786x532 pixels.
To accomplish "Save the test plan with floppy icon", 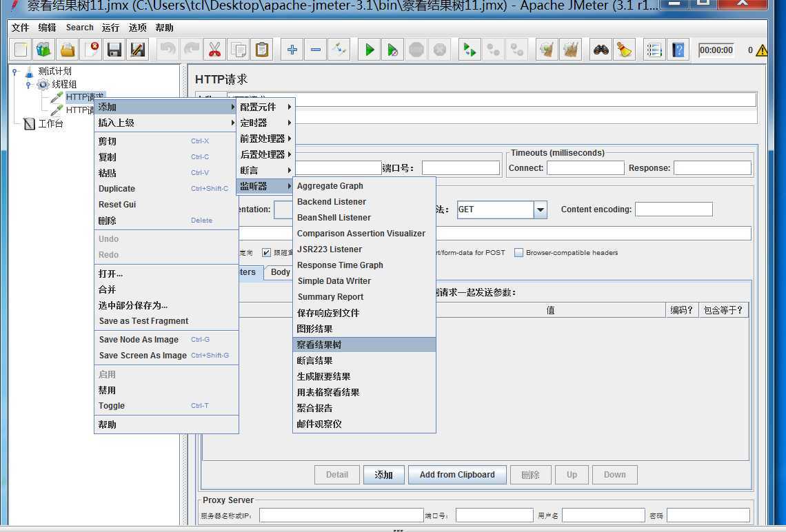I will [114, 50].
